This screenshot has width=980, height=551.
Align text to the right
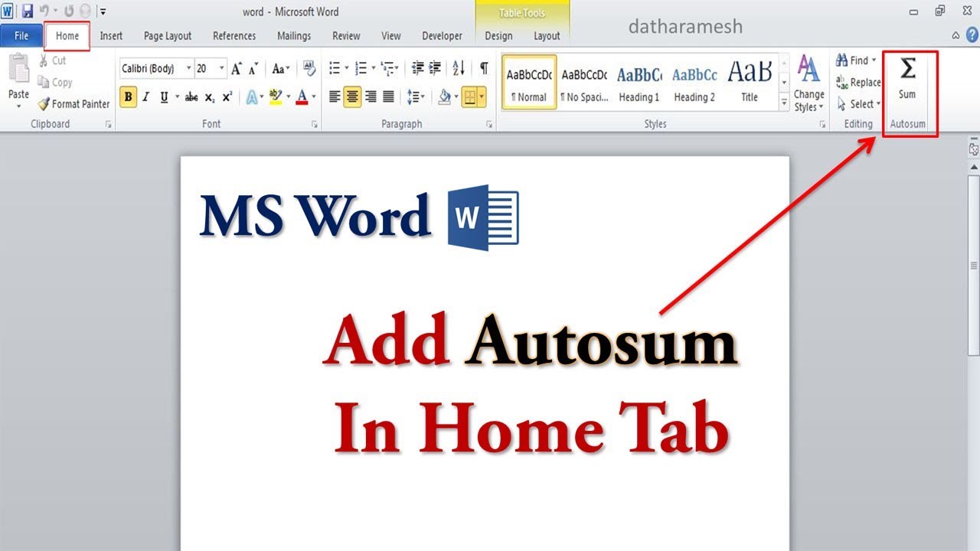pyautogui.click(x=371, y=97)
